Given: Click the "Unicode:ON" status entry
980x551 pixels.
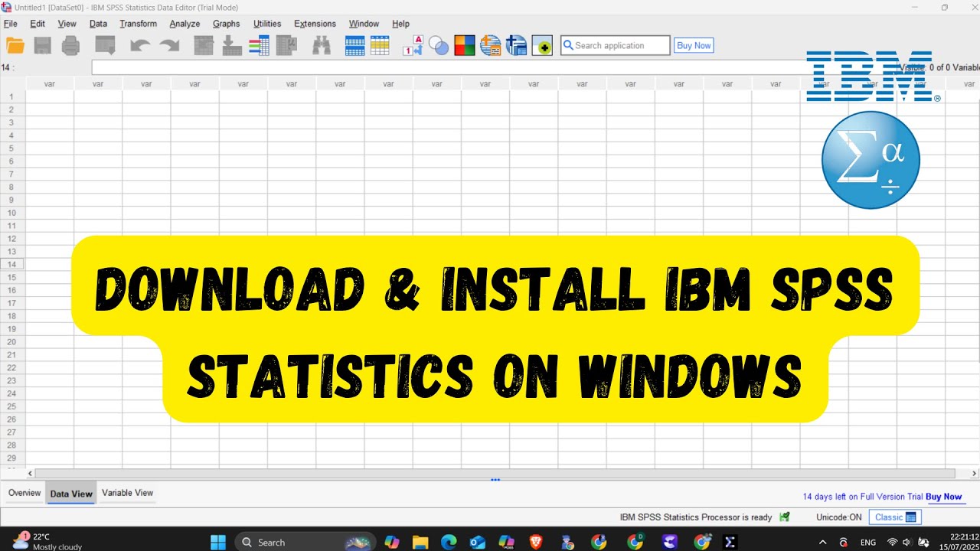Looking at the screenshot, I should click(839, 517).
